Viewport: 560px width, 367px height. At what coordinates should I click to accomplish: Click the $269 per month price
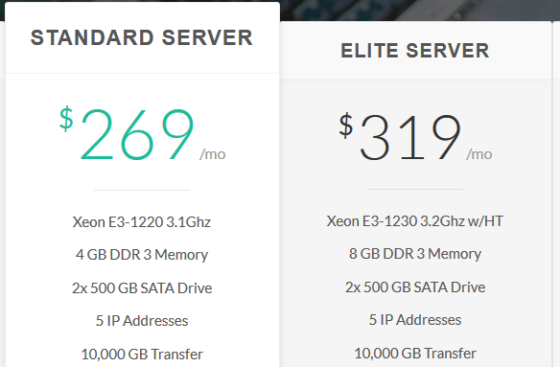142,134
